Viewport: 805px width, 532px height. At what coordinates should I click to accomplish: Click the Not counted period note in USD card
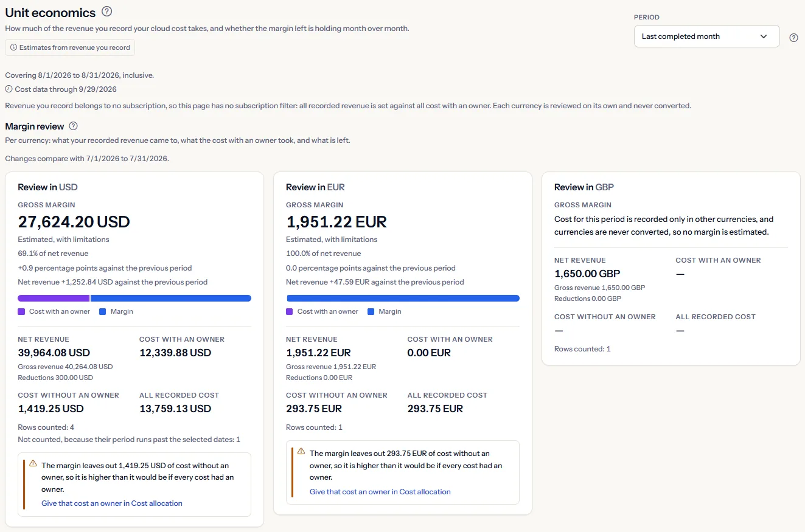pyautogui.click(x=129, y=440)
